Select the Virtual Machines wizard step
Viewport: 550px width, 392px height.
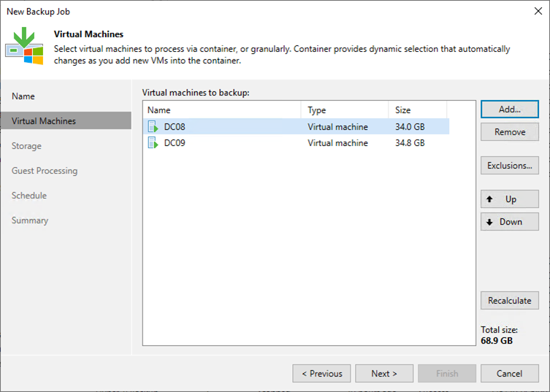[x=44, y=121]
